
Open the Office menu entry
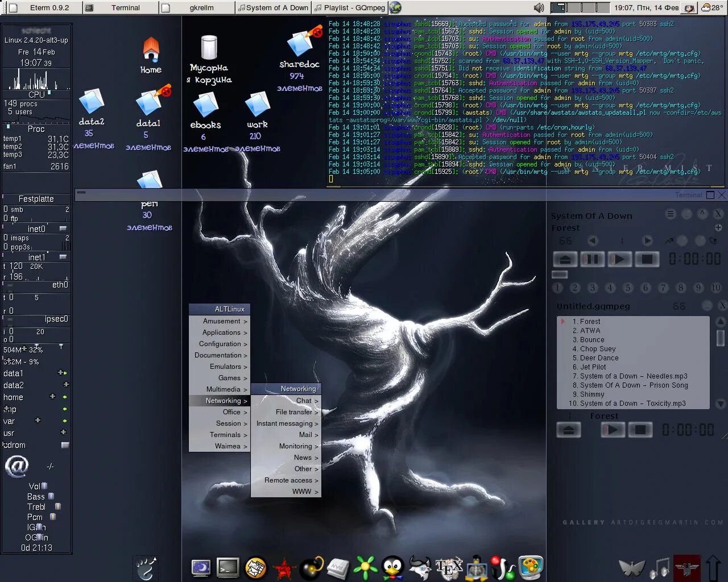tap(220, 412)
